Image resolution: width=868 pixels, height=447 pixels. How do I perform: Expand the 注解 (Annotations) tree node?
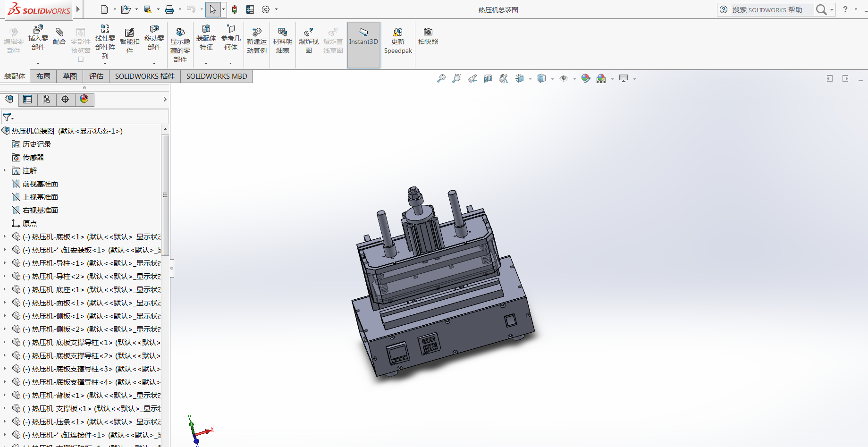pyautogui.click(x=5, y=170)
